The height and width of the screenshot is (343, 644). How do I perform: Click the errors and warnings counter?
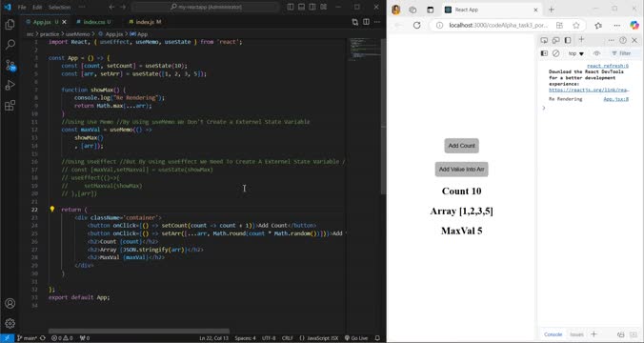(x=62, y=338)
